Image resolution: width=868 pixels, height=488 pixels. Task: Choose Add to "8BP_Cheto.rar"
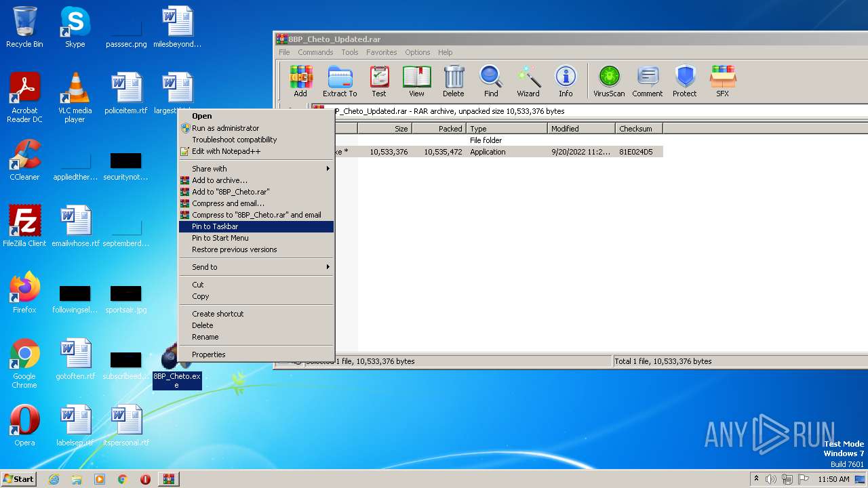pyautogui.click(x=256, y=192)
